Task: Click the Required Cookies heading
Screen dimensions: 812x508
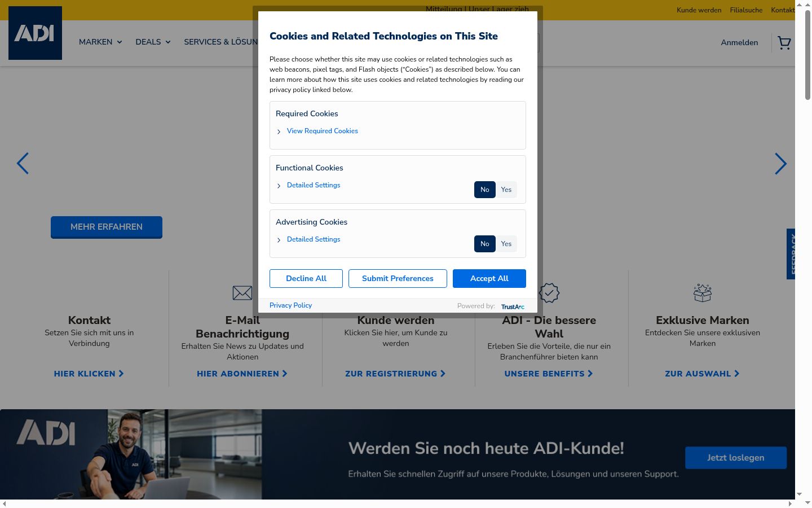Action: pos(307,113)
